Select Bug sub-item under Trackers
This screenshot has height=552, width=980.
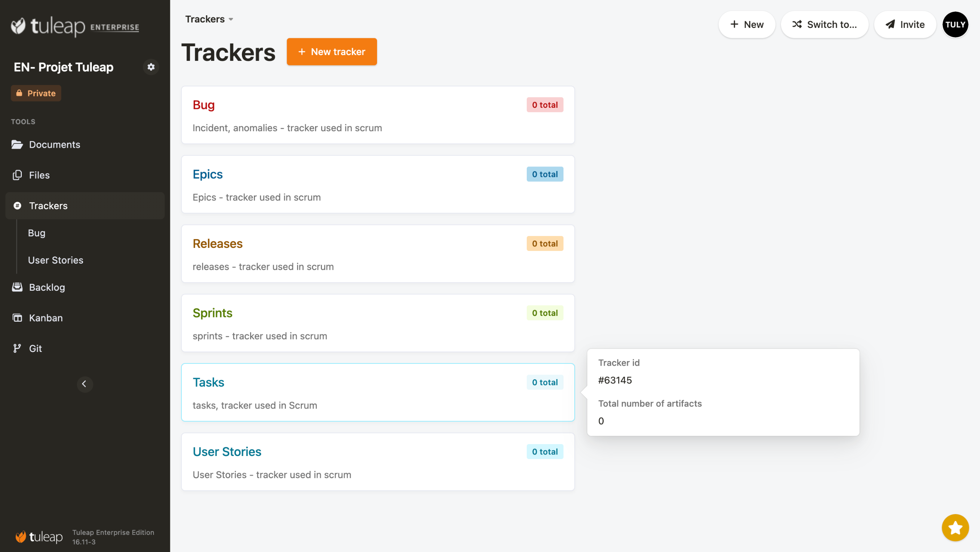coord(36,233)
